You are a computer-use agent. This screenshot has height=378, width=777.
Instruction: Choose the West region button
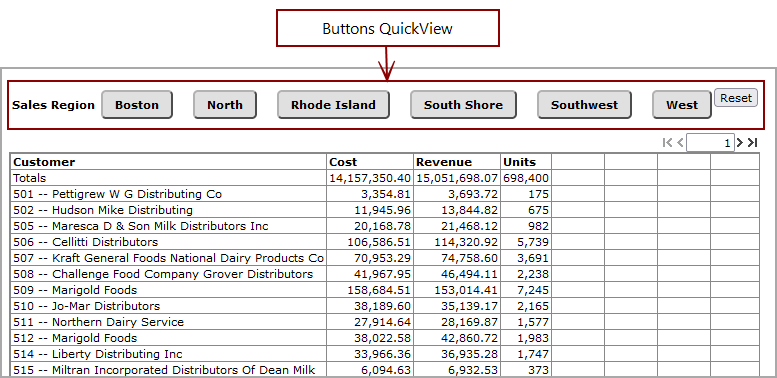[682, 105]
